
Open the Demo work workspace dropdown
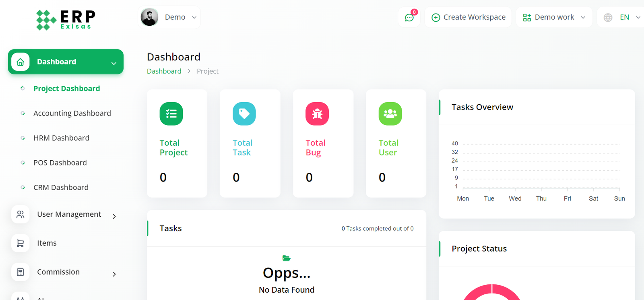554,17
